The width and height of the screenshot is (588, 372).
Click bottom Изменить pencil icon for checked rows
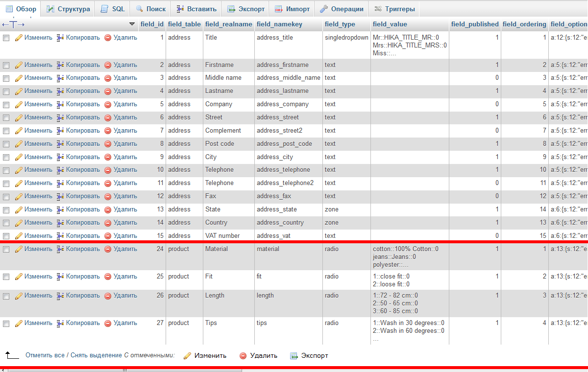click(187, 356)
